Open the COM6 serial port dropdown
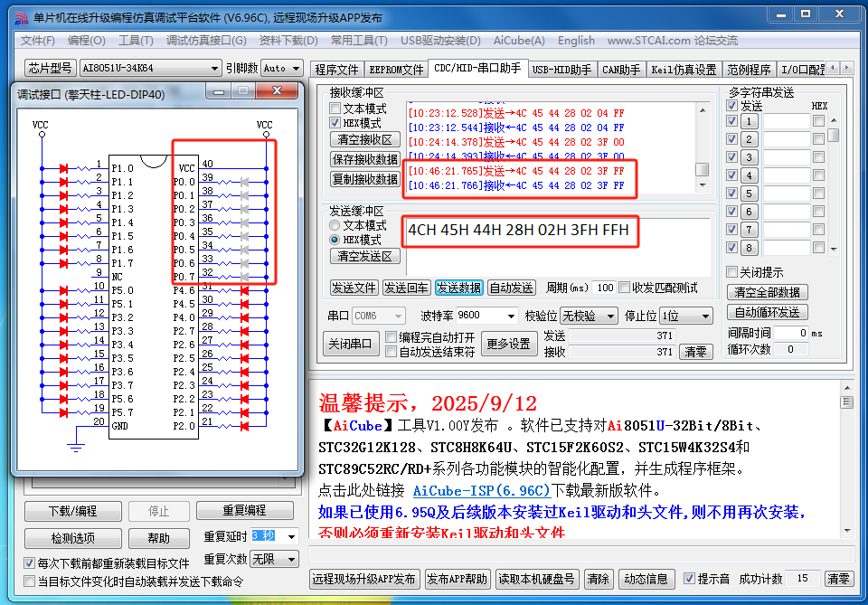The image size is (868, 605). point(378,315)
